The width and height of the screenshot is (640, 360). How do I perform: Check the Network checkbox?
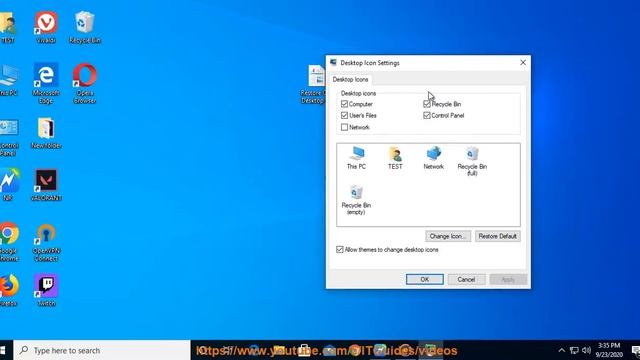click(344, 127)
